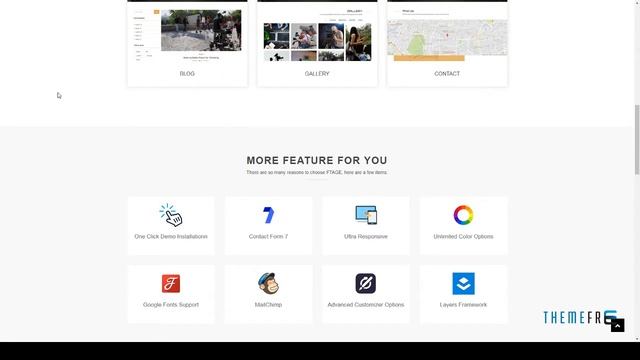Open the GALLERY page demo label
This screenshot has width=640, height=360.
(317, 73)
